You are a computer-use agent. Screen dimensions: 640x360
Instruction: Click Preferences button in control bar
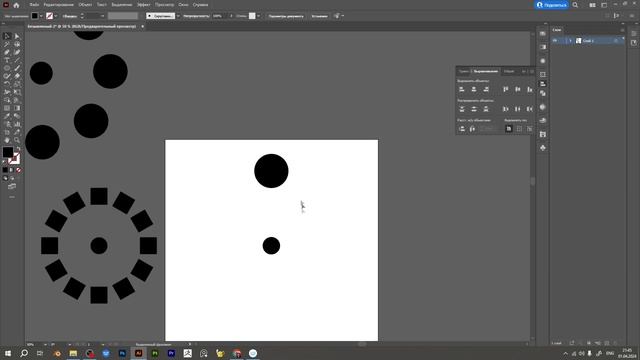[x=319, y=16]
